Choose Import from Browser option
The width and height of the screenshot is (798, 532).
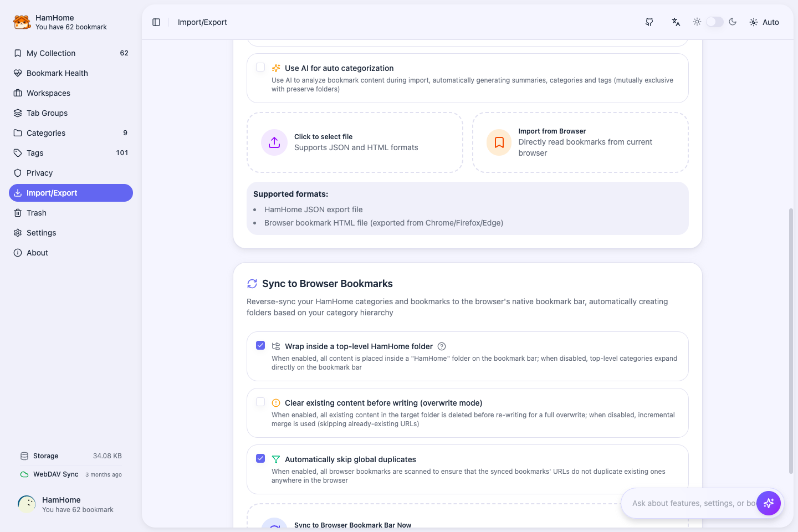(580, 142)
